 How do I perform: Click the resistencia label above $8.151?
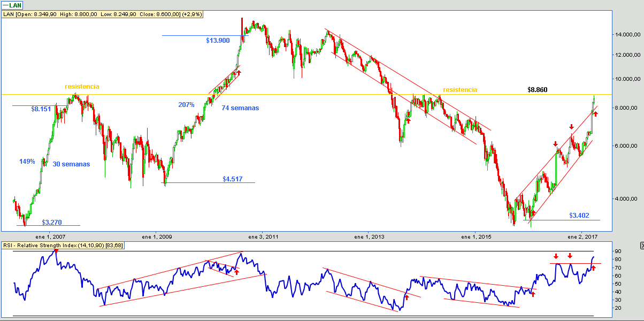(82, 87)
